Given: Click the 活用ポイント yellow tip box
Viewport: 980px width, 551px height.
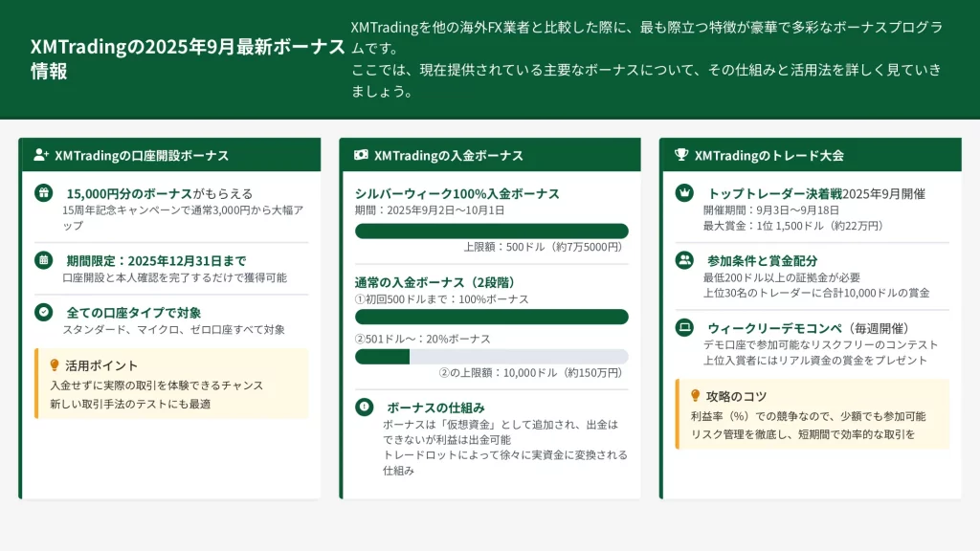Looking at the screenshot, I should (172, 384).
